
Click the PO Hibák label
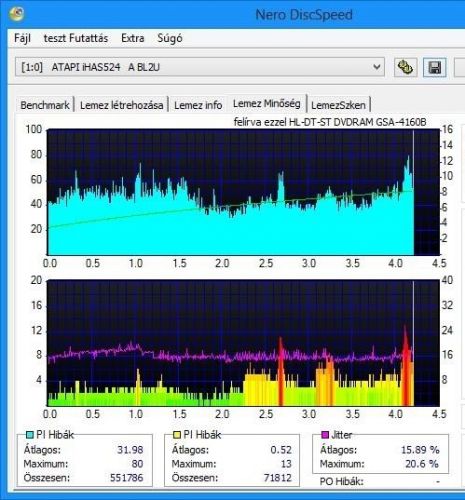(x=342, y=481)
